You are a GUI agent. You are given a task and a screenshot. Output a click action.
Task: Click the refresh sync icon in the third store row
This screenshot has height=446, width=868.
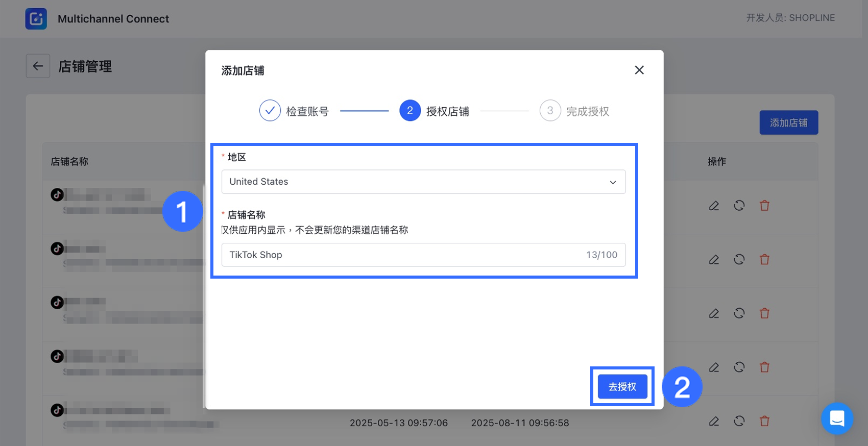tap(739, 313)
